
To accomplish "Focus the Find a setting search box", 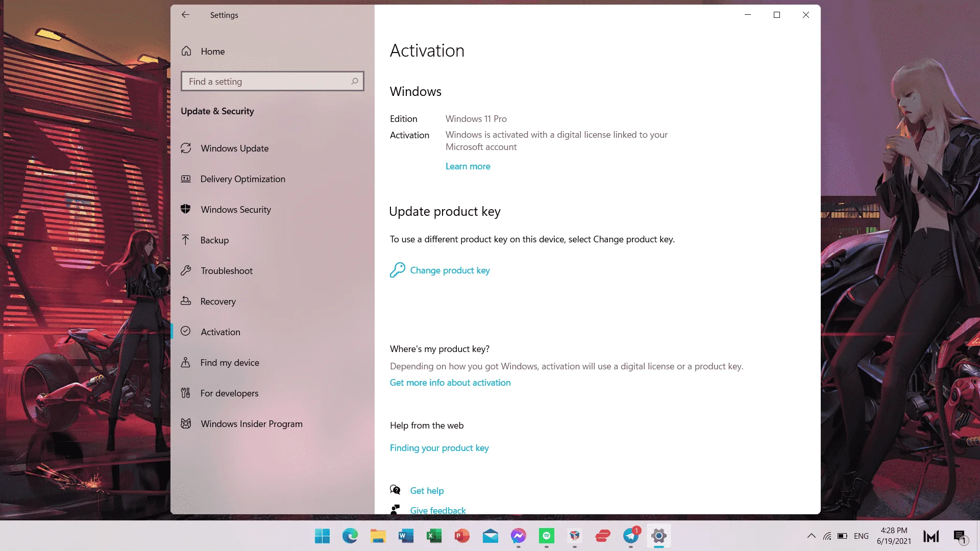I will pyautogui.click(x=272, y=82).
